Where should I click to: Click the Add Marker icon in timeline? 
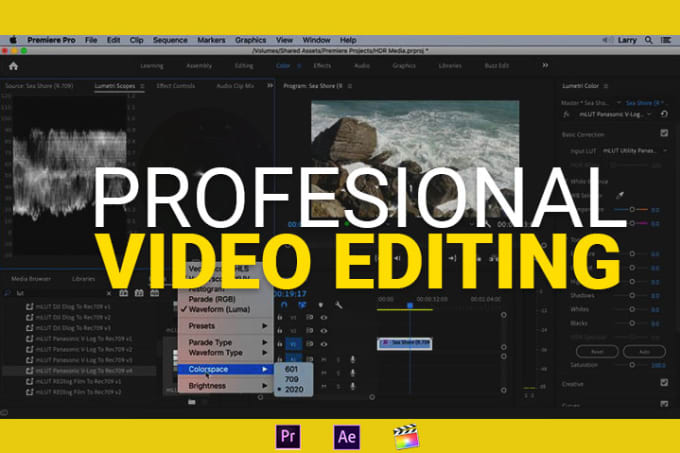click(x=320, y=305)
